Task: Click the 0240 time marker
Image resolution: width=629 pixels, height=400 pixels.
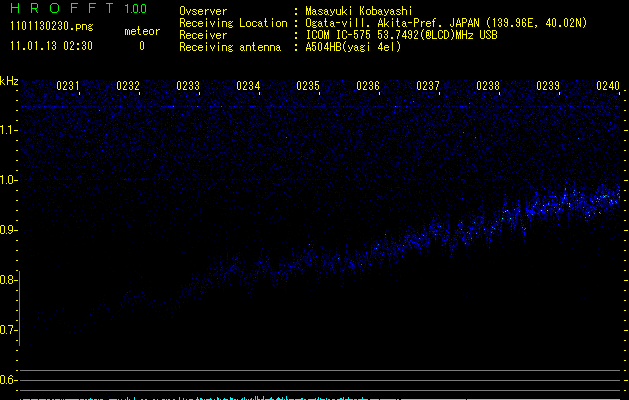Action: [x=608, y=87]
